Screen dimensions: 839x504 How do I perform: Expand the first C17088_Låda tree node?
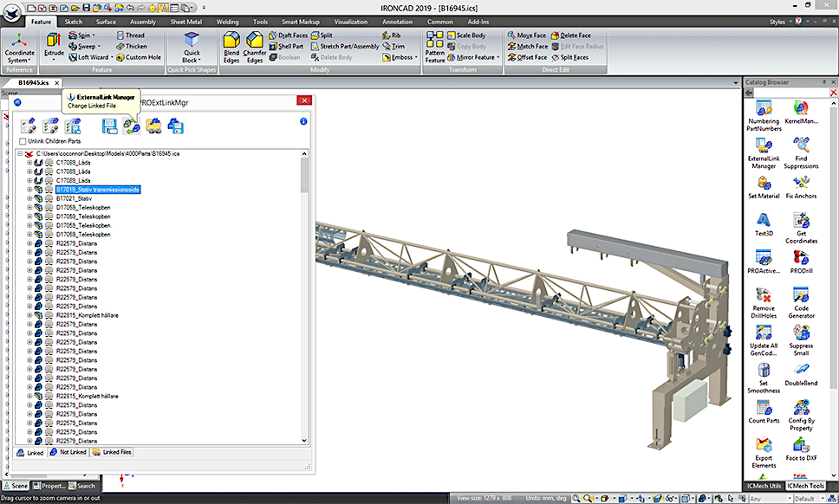[28, 160]
